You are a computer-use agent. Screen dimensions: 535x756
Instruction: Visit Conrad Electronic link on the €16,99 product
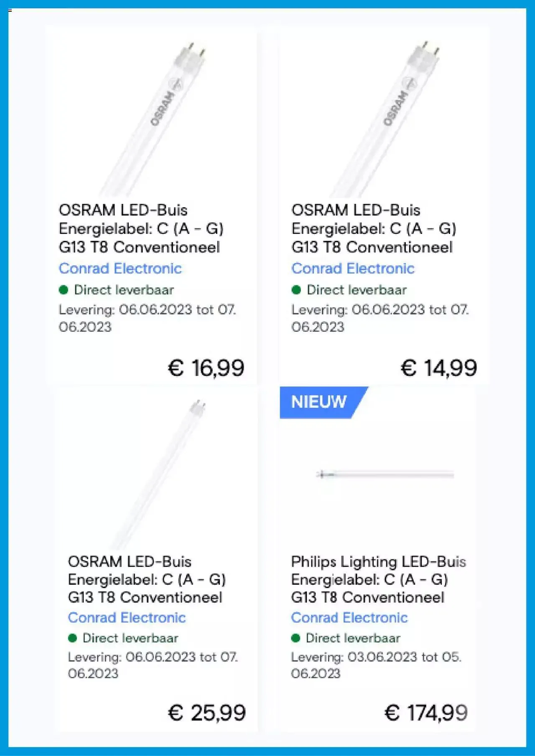(x=120, y=268)
